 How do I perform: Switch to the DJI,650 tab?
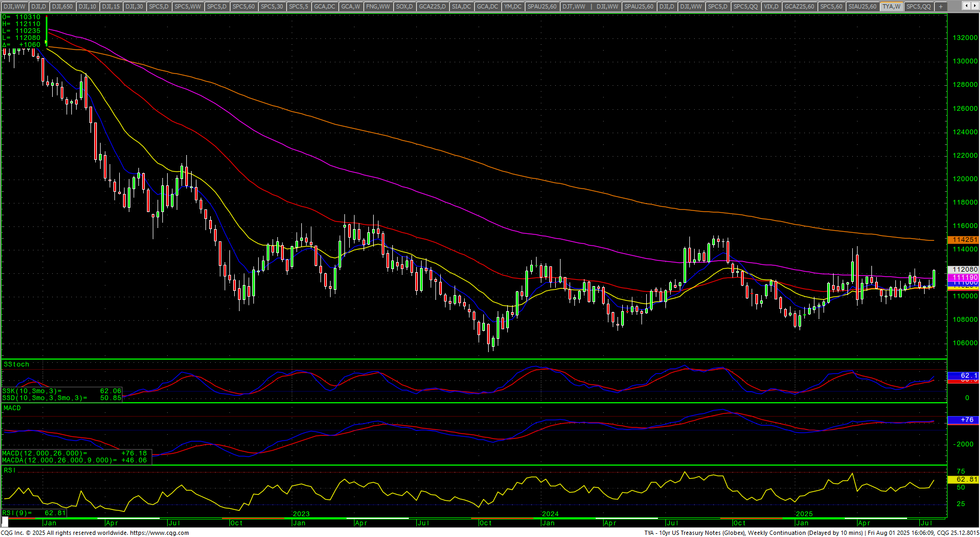62,6
